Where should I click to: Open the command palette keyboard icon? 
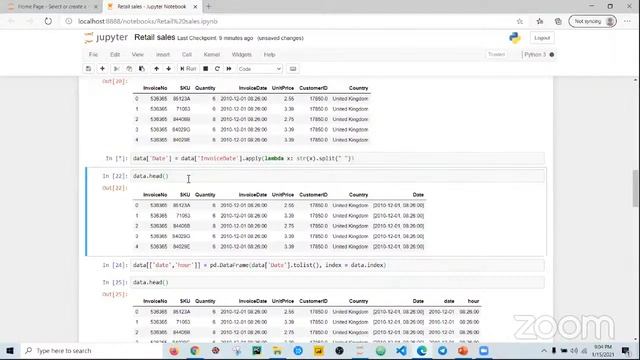tap(293, 69)
